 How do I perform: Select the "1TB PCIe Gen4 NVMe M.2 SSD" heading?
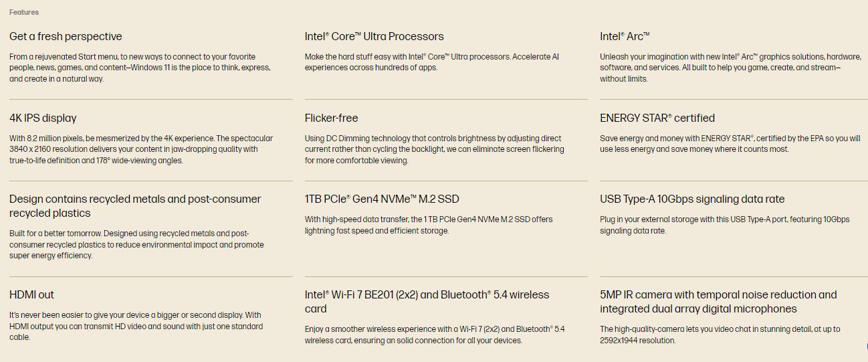382,199
